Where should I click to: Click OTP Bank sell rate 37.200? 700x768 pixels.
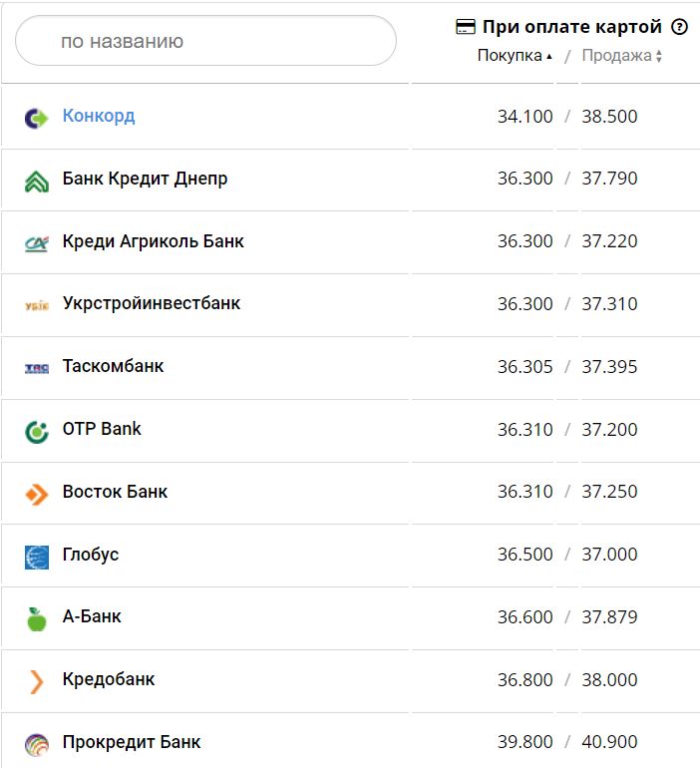[x=609, y=430]
